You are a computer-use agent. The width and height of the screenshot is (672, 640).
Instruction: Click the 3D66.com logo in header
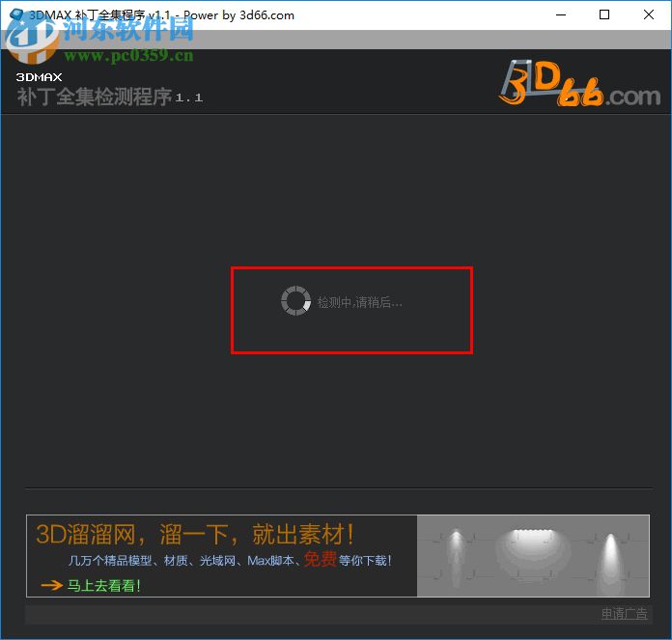click(580, 83)
